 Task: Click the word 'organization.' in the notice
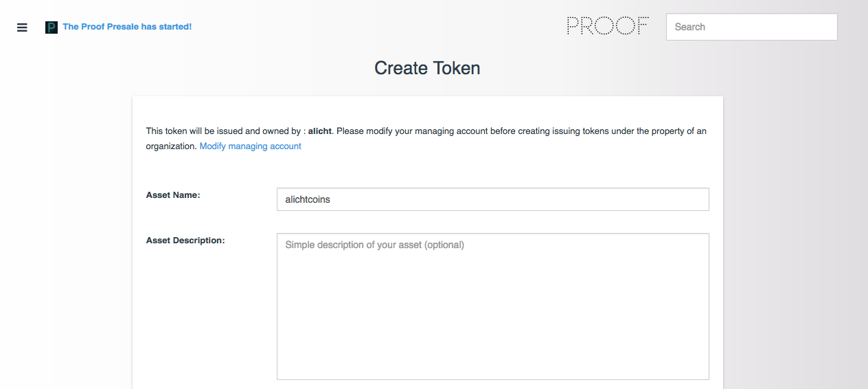(x=171, y=146)
